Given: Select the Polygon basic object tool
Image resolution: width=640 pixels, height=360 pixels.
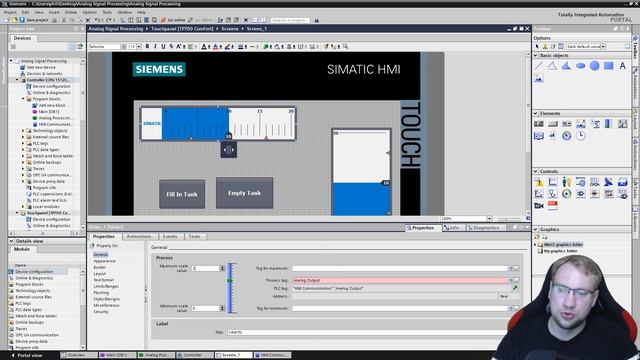Looking at the screenshot, I should pyautogui.click(x=566, y=66).
